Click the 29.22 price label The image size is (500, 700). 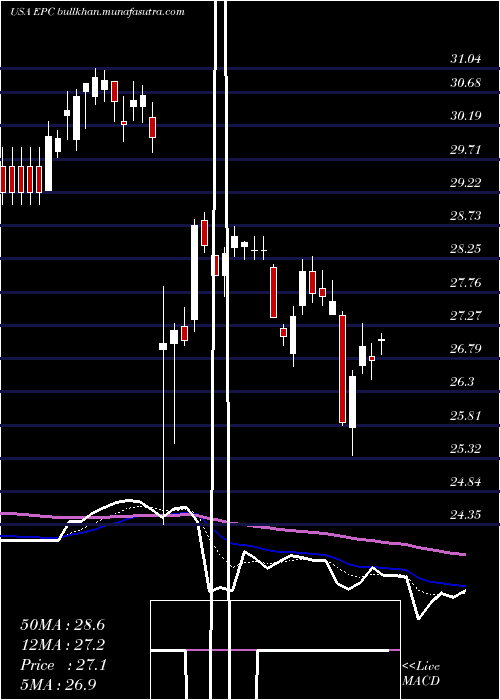point(466,183)
